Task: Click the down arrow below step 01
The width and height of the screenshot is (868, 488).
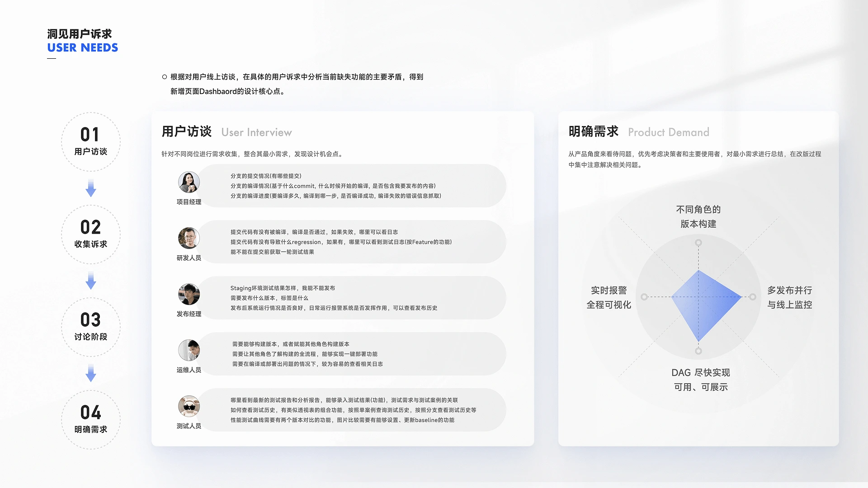Action: click(x=91, y=188)
